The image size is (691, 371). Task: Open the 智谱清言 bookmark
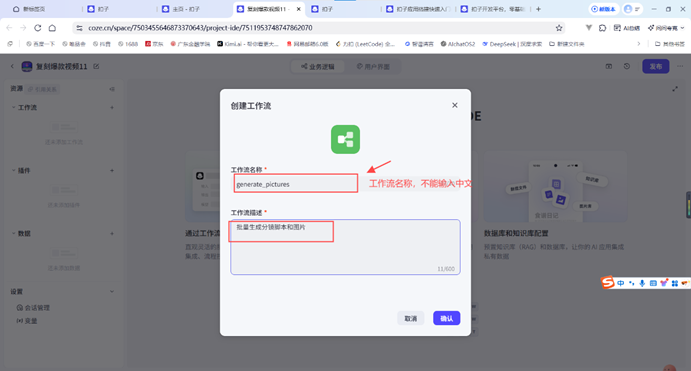[419, 44]
